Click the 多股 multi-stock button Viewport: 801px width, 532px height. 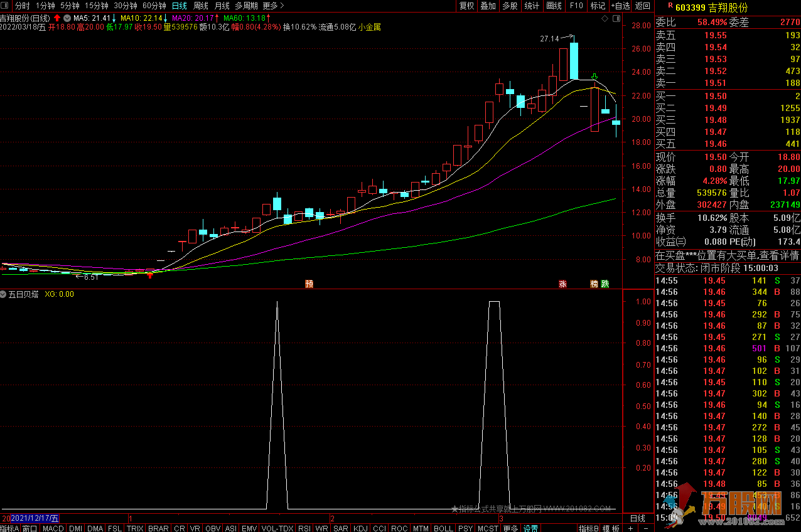coord(510,6)
